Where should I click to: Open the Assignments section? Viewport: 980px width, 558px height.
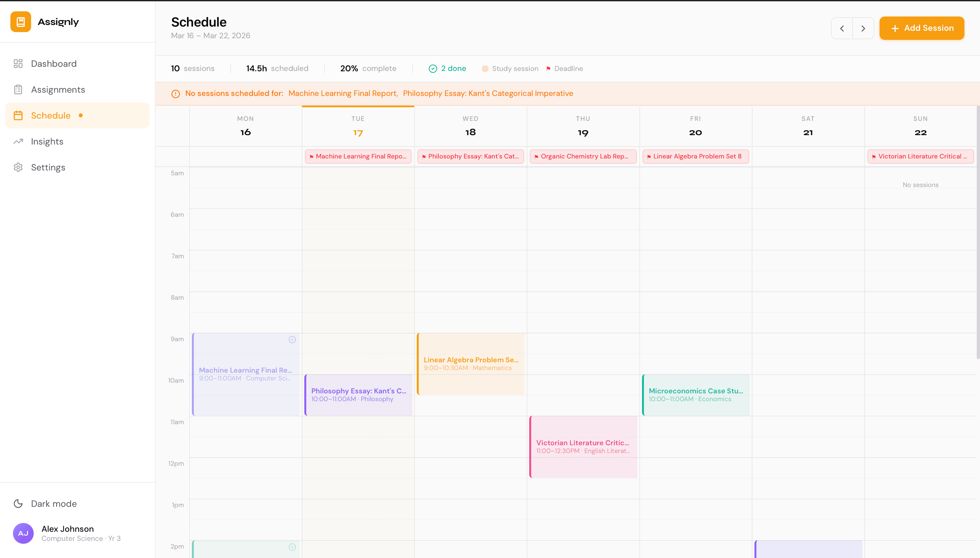58,89
